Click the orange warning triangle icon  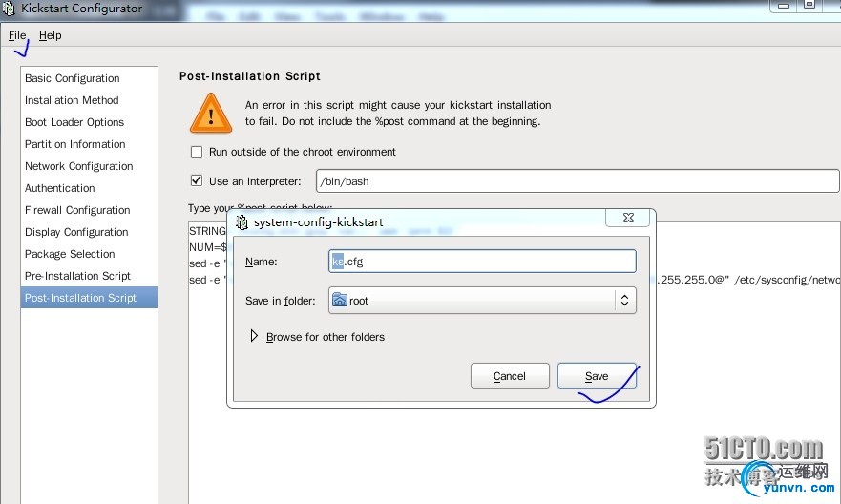pos(211,114)
